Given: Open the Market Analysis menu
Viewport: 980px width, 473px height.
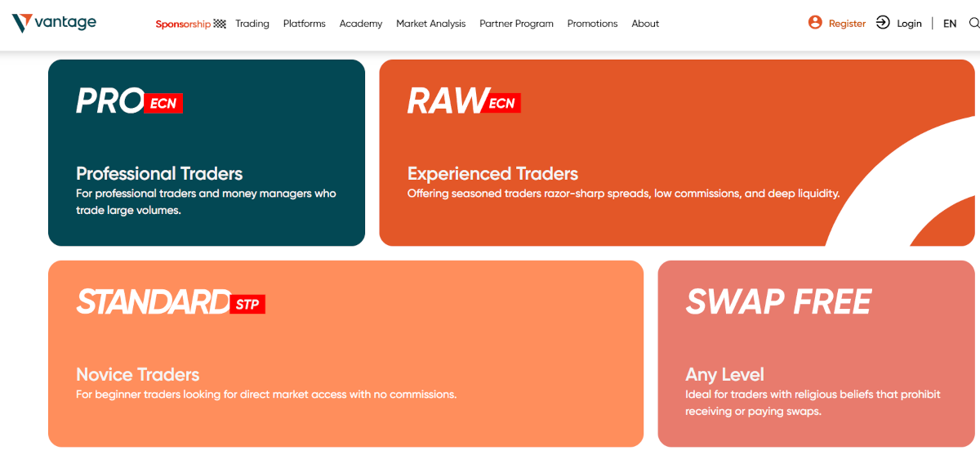Looking at the screenshot, I should point(431,24).
